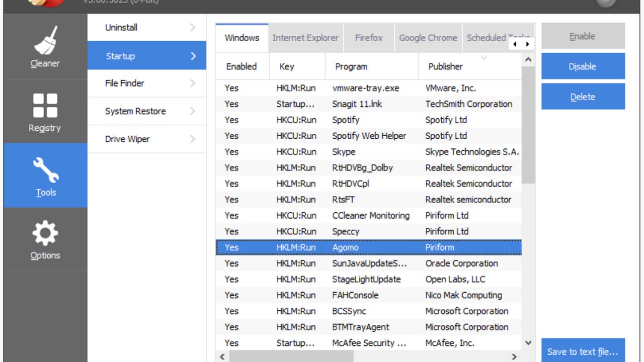The width and height of the screenshot is (644, 362).
Task: Sort by the Enabled column header
Action: [x=243, y=66]
